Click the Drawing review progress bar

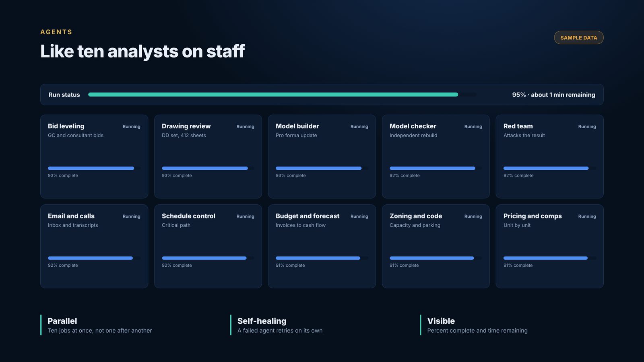click(208, 168)
